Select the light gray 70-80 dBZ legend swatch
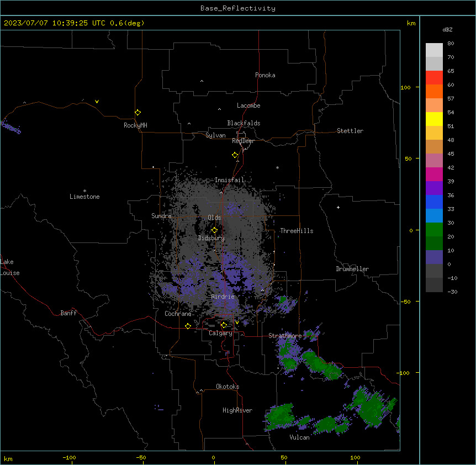476x465 pixels. [x=434, y=50]
